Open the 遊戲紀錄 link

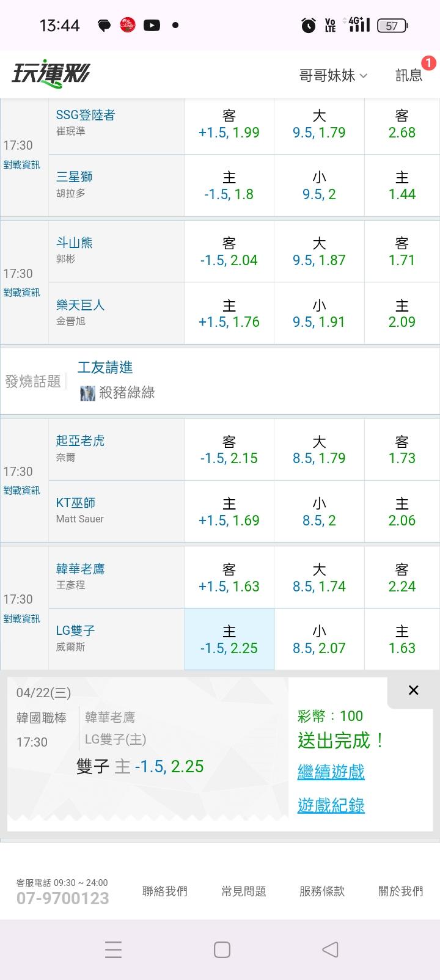pos(331,805)
